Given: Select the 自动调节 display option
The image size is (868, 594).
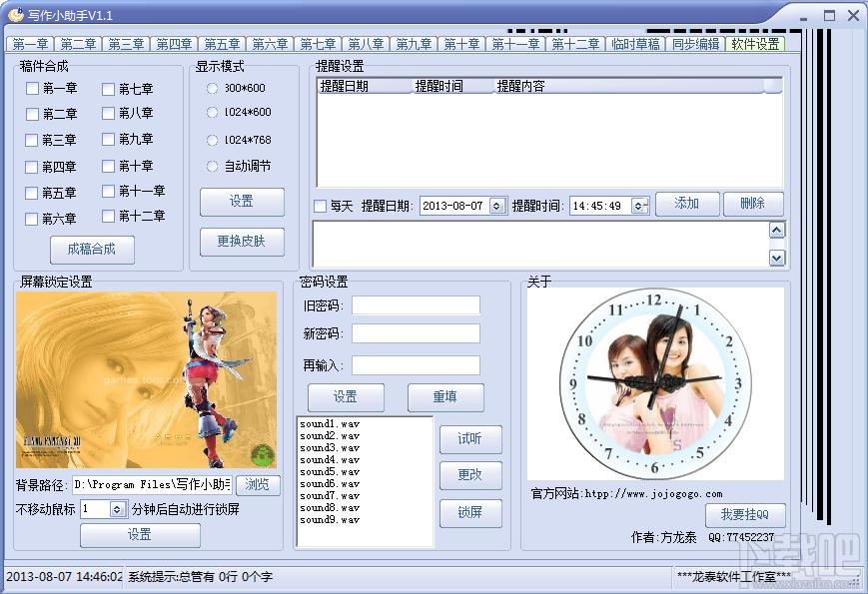Looking at the screenshot, I should coord(212,166).
